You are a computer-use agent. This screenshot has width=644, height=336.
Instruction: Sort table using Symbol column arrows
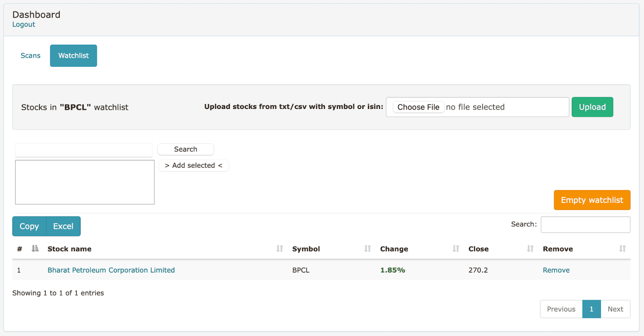(367, 249)
